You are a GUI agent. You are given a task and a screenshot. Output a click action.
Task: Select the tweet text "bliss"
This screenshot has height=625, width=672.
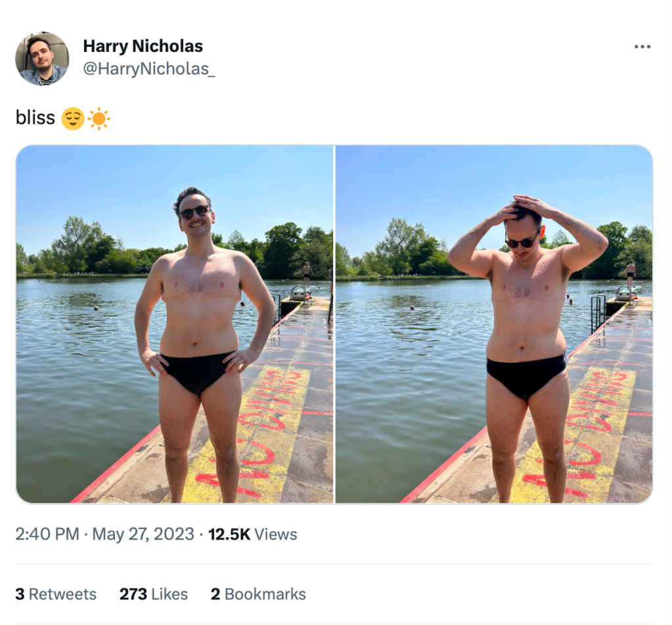pos(35,119)
